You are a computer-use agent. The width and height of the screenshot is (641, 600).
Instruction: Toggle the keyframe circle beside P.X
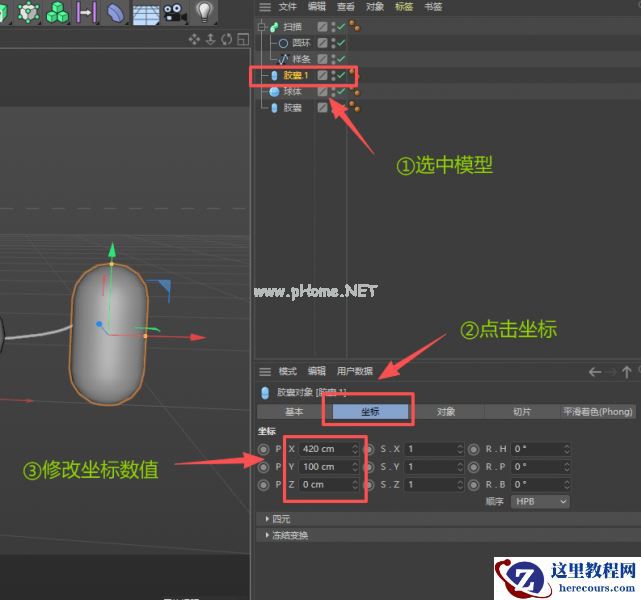264,450
